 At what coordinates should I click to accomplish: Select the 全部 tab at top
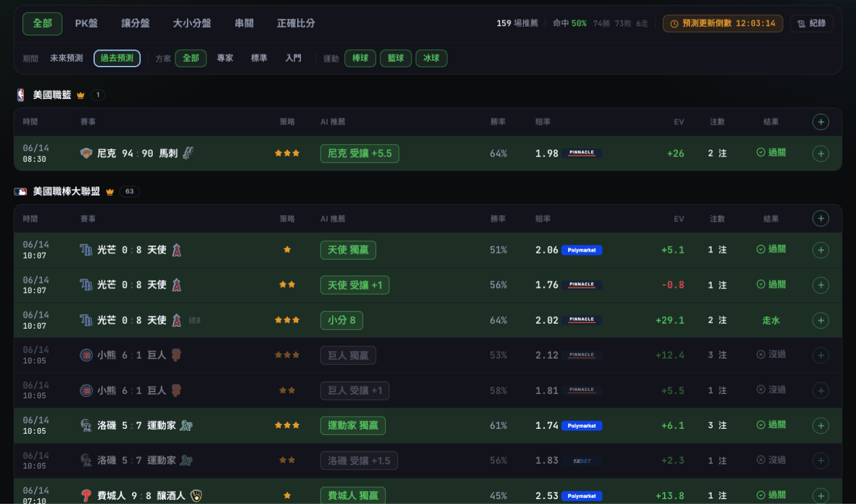click(x=42, y=24)
